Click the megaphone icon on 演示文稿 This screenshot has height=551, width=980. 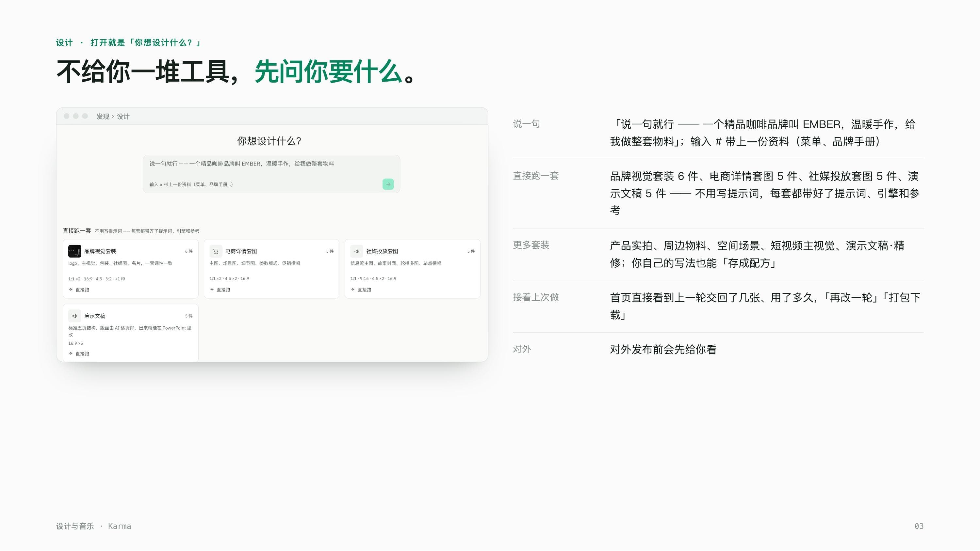point(74,316)
